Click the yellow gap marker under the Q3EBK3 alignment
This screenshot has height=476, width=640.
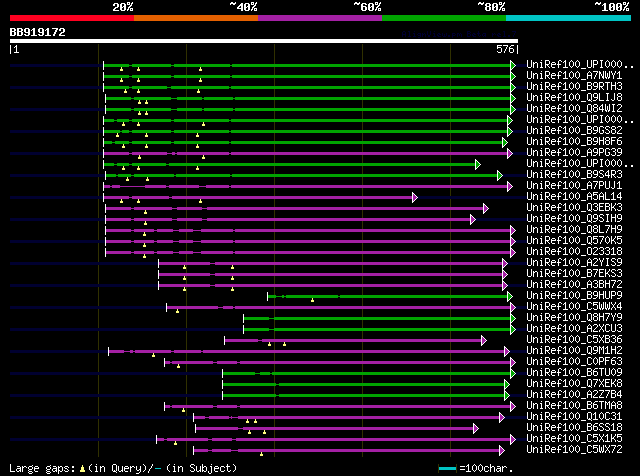[x=145, y=212]
